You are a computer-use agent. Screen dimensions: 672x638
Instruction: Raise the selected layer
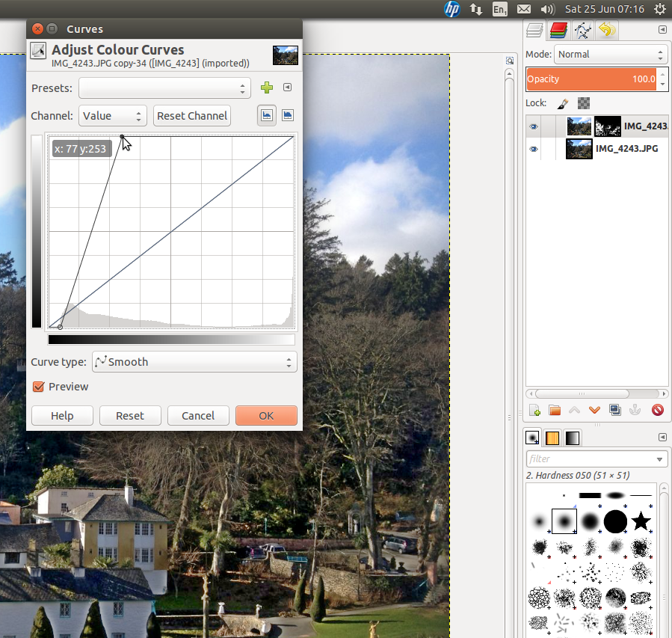574,411
